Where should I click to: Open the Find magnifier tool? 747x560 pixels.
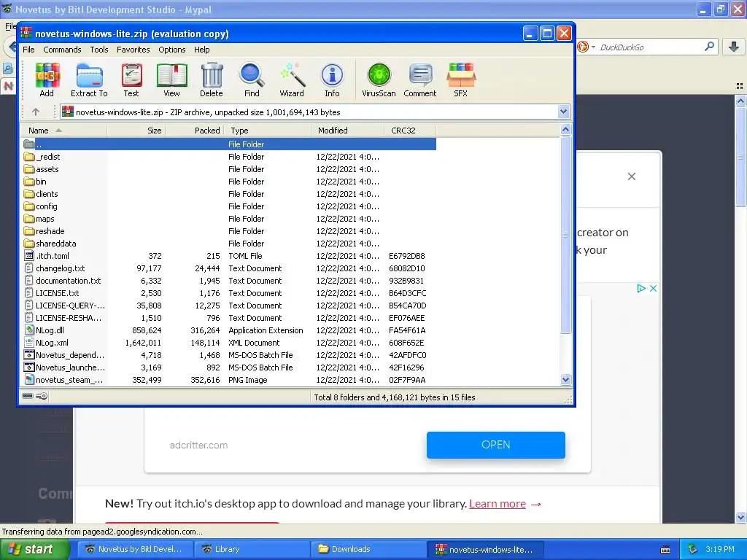pyautogui.click(x=252, y=79)
